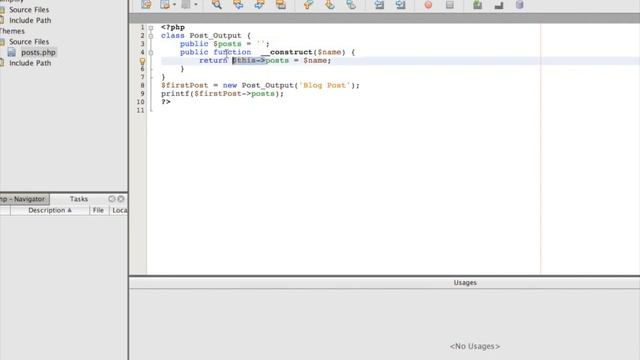Click 'Post_Output' in the class declaration
The image size is (640, 360).
click(x=215, y=36)
